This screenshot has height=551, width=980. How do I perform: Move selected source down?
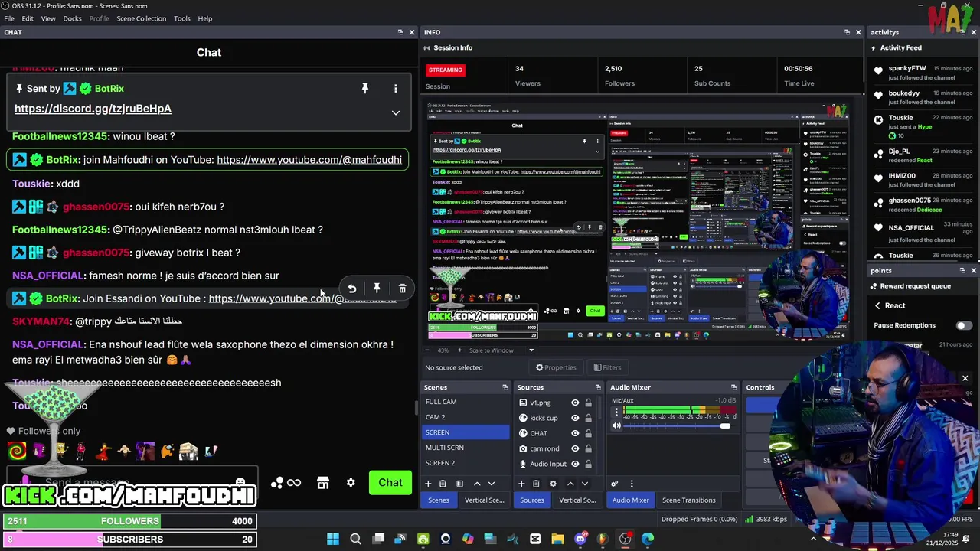click(x=585, y=484)
